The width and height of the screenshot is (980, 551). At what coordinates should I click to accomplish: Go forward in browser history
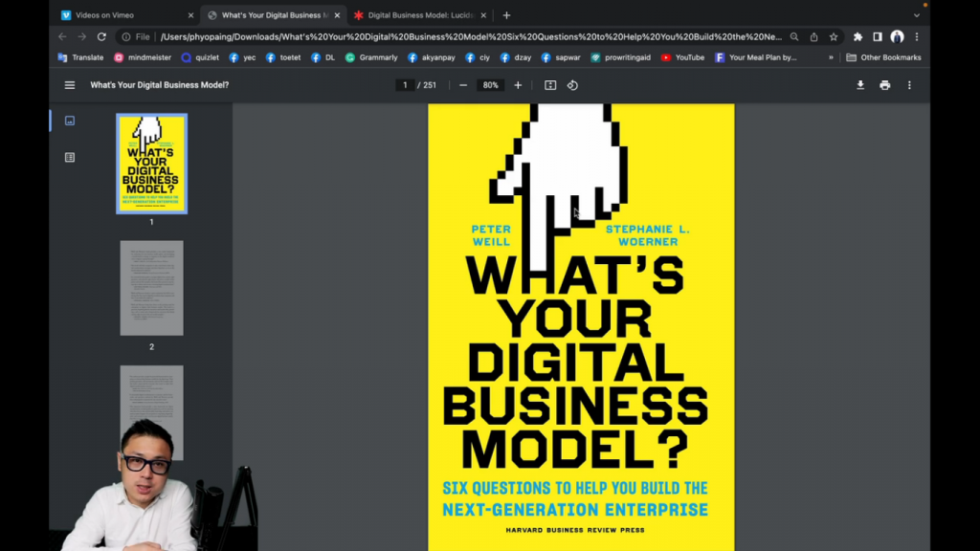(82, 37)
